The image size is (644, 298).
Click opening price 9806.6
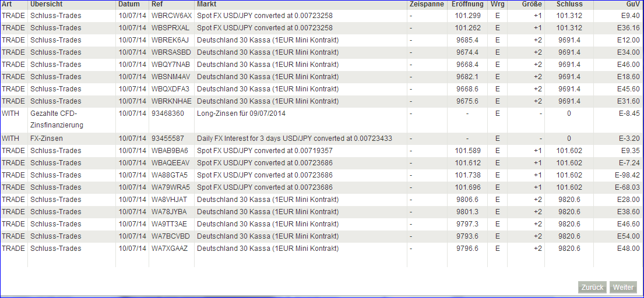coord(468,200)
